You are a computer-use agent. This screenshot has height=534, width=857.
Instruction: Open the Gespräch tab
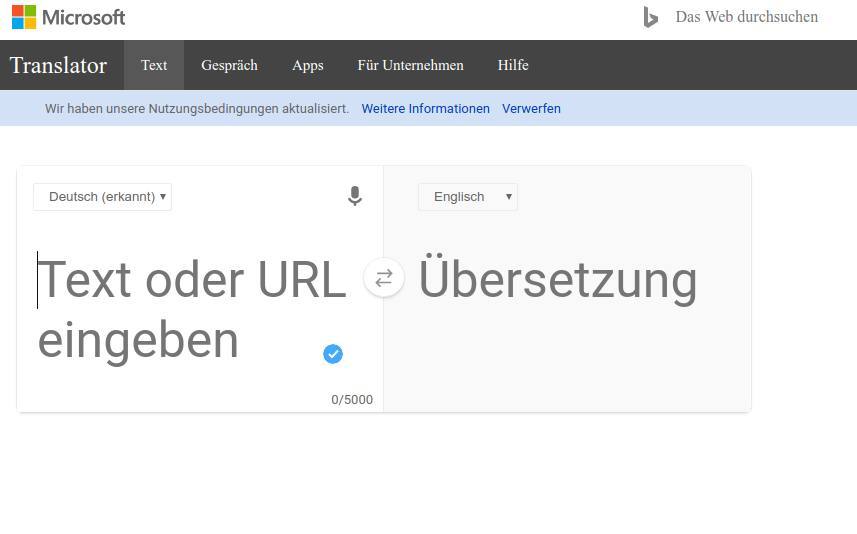point(229,65)
